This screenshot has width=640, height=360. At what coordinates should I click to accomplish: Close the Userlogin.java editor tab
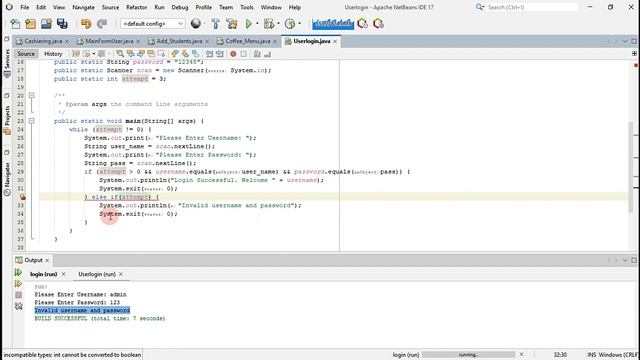coord(335,41)
